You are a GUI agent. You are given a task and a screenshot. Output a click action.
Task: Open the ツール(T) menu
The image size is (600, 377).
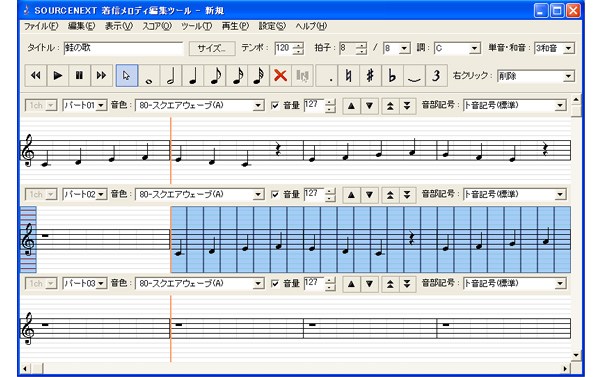point(196,26)
